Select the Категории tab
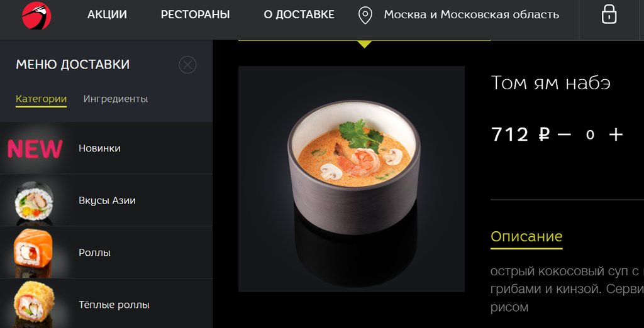This screenshot has height=328, width=644. pyautogui.click(x=41, y=100)
